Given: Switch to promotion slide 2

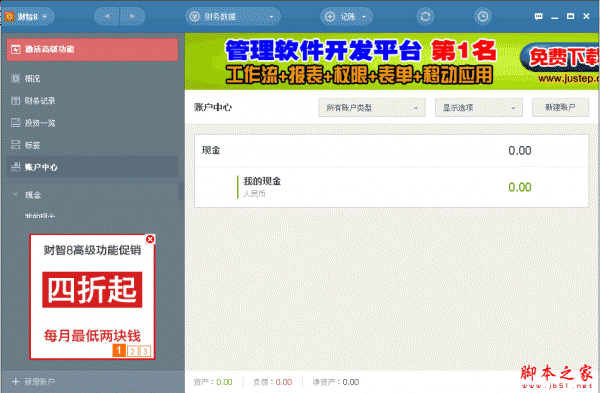Looking at the screenshot, I should click(132, 351).
